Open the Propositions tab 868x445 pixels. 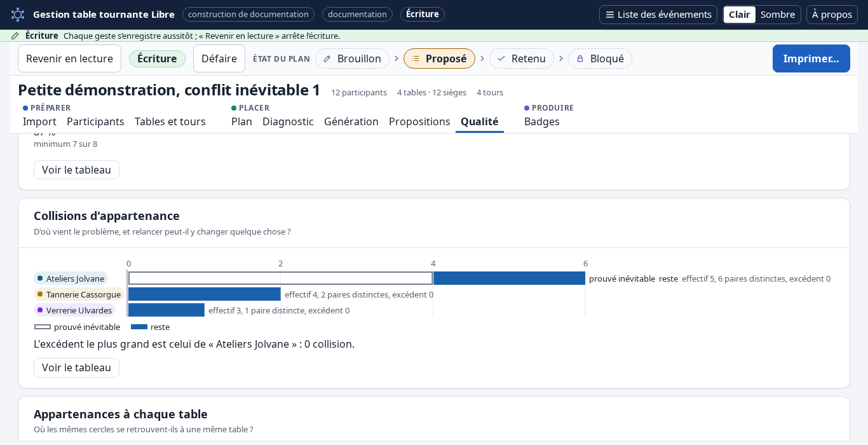coord(419,121)
